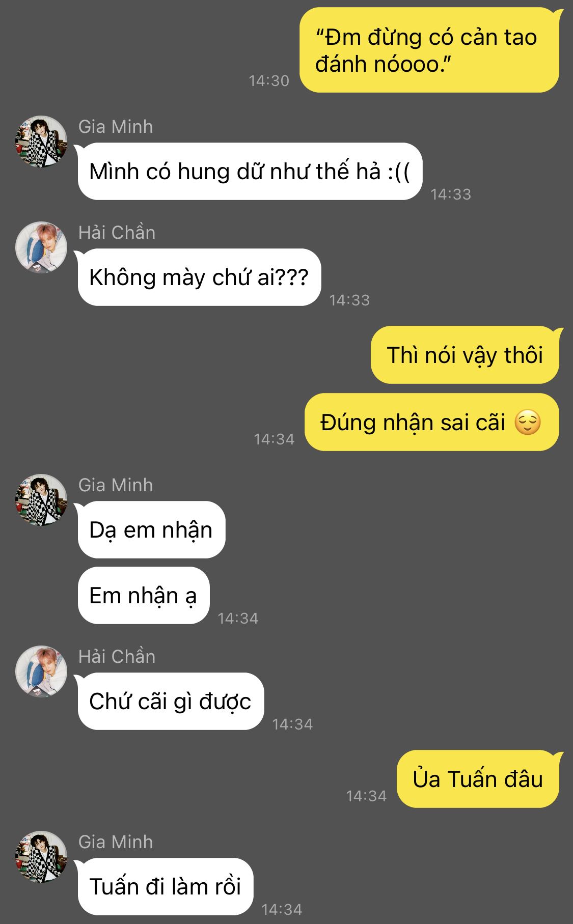This screenshot has width=573, height=924.
Task: Tap Hải Chần's avatar beside 'Không mày chứ ai???'
Action: pyautogui.click(x=41, y=247)
